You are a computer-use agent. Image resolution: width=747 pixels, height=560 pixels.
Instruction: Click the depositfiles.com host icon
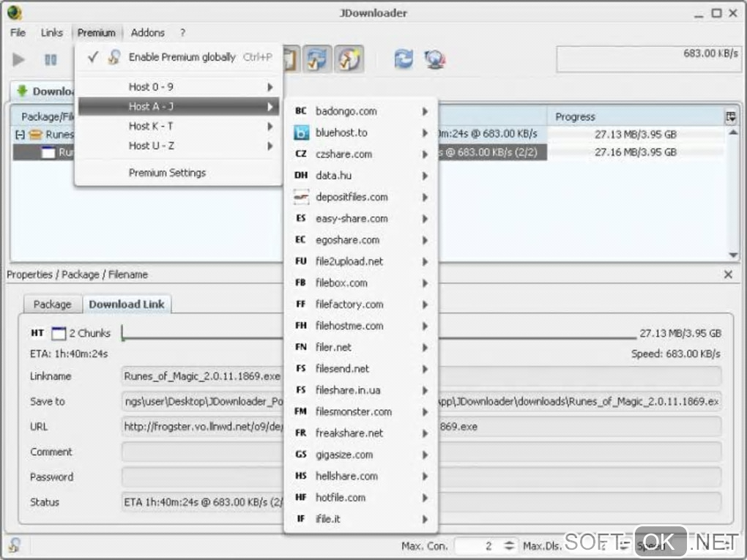[300, 197]
